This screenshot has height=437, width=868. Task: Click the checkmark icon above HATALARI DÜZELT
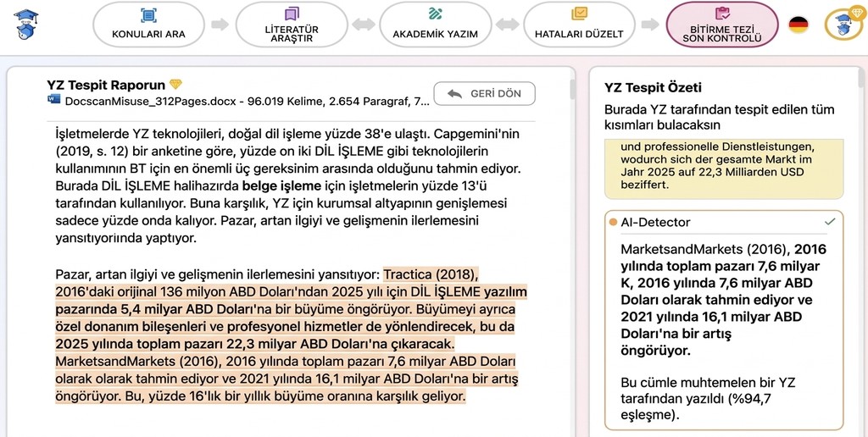[579, 14]
